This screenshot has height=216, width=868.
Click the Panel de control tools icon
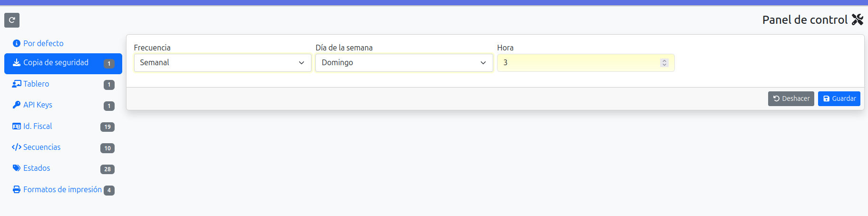pyautogui.click(x=858, y=20)
